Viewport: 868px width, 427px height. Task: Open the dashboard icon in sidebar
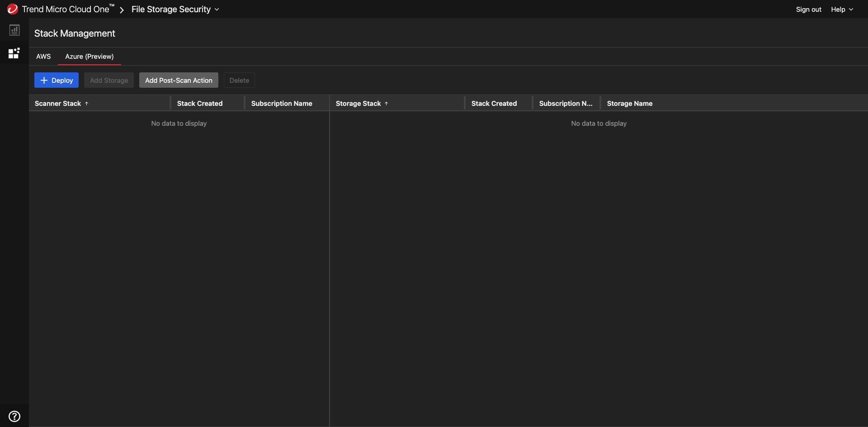[14, 30]
